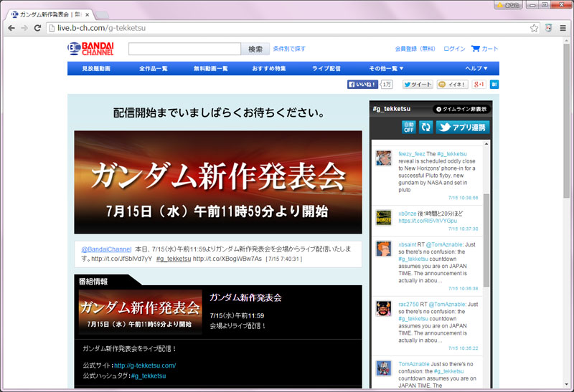Viewport: 574px width, 392px height.
Task: Expand the その他一覧 dropdown menu
Action: tap(386, 68)
